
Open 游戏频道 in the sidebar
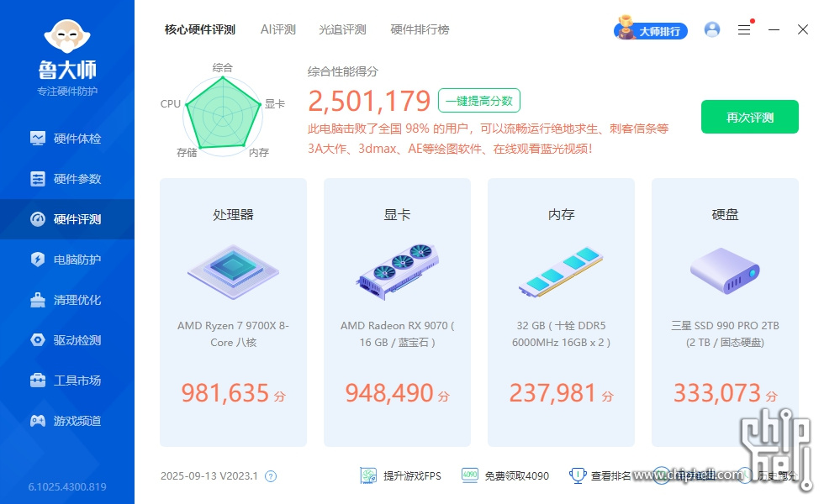[66, 421]
